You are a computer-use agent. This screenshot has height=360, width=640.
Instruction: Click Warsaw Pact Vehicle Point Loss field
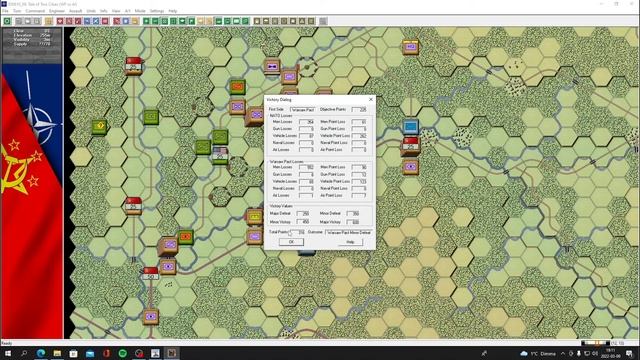coord(359,182)
